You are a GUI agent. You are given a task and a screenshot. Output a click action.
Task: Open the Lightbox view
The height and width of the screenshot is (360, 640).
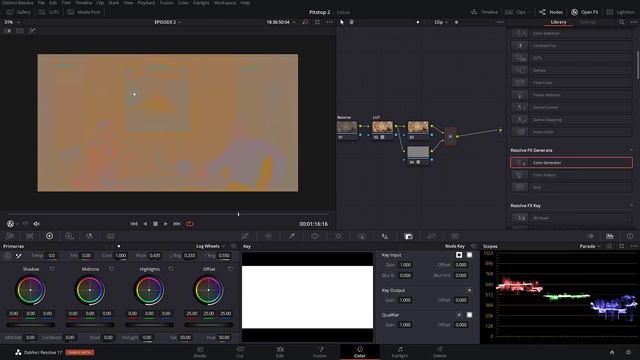(x=620, y=12)
